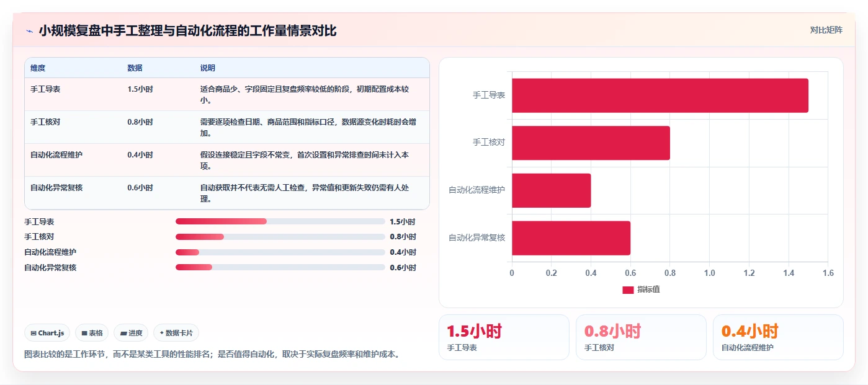Click the 自动化流程维护 progress bar
The height and width of the screenshot is (385, 868).
280,252
